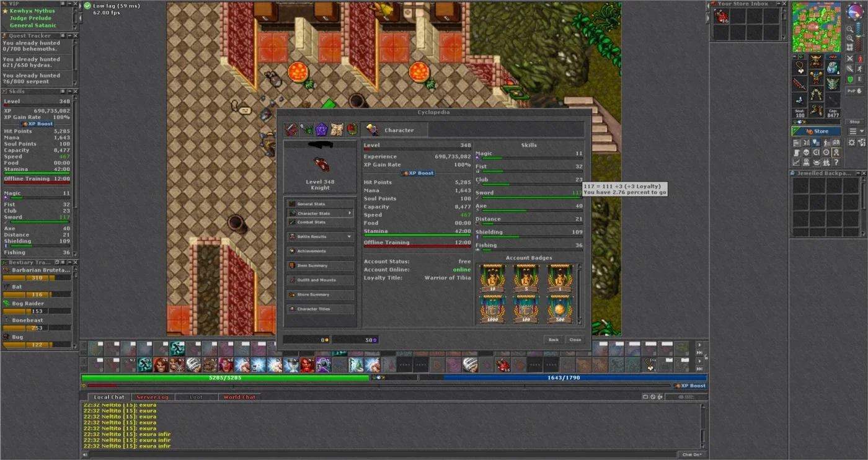
Task: Select the red item in Store Inbox
Action: (722, 17)
